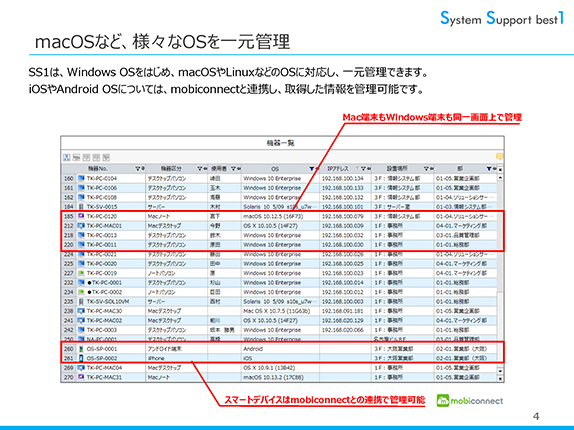Sort by the 機器区分 column header
Image resolution: width=574 pixels, height=430 pixels.
coord(171,169)
